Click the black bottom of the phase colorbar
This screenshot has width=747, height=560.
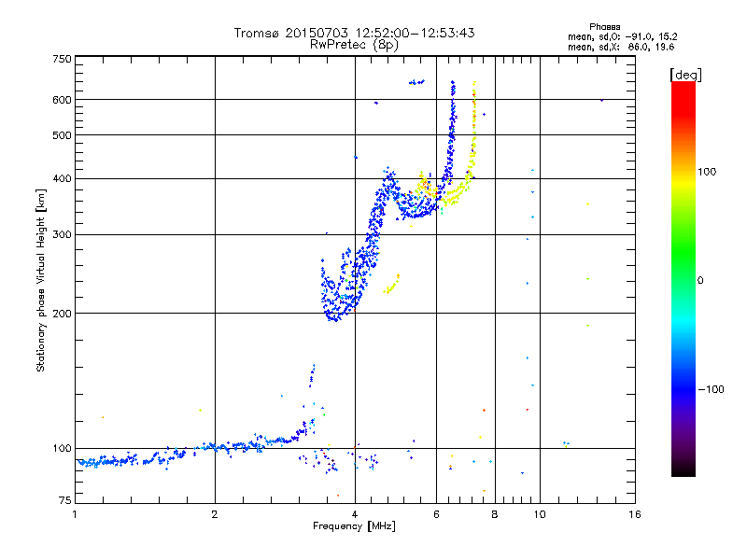pos(684,469)
